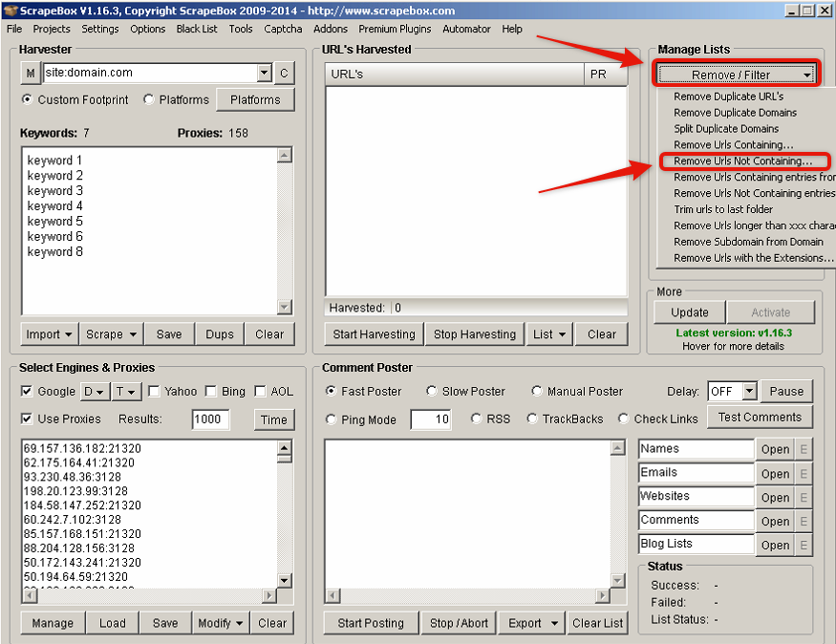Click the Pause button
The image size is (836, 644).
pos(786,392)
